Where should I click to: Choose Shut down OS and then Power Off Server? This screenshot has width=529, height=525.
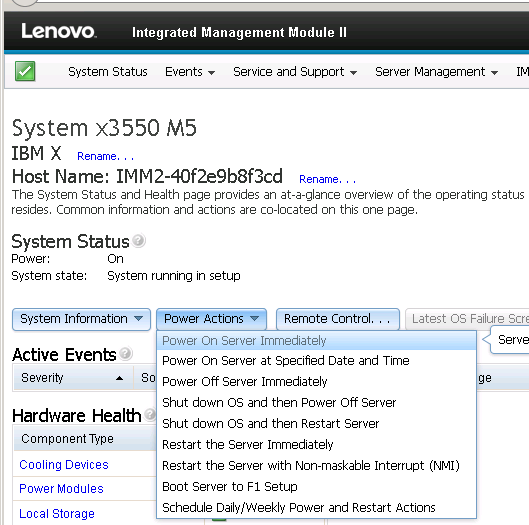(x=316, y=403)
